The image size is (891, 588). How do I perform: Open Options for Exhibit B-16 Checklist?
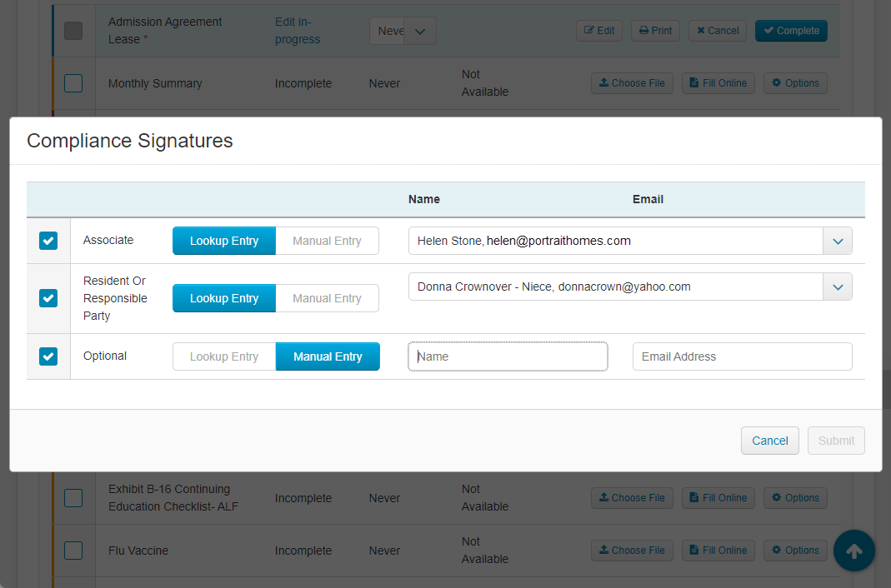(x=795, y=498)
